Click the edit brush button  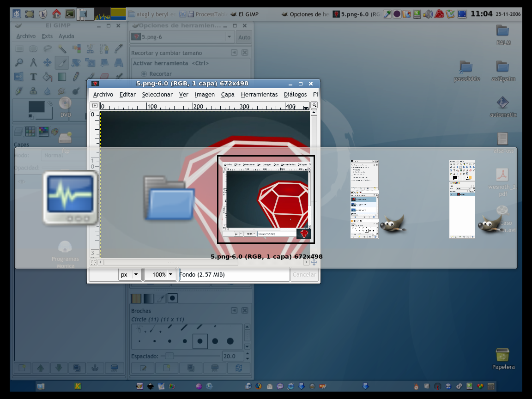[x=143, y=368]
